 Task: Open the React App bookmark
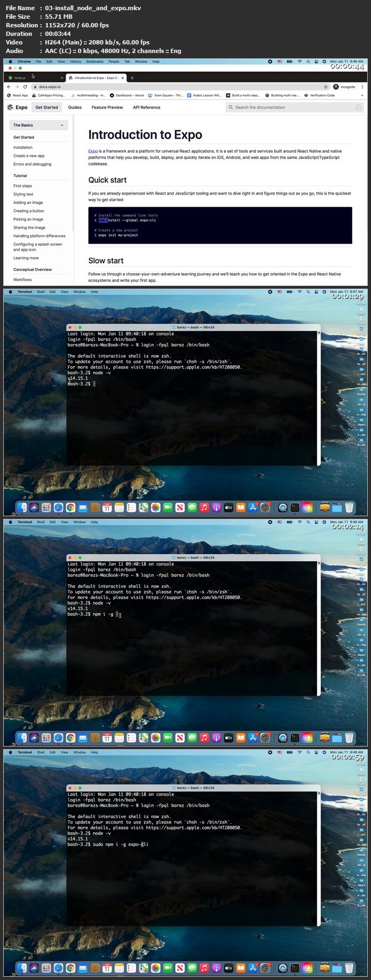18,95
